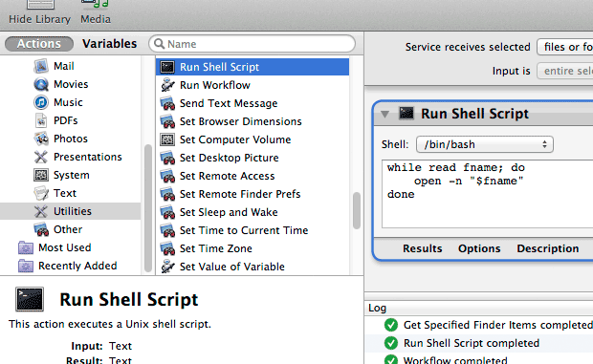Click the Run Shell Script workflow icon
This screenshot has height=364, width=593.
click(x=406, y=114)
